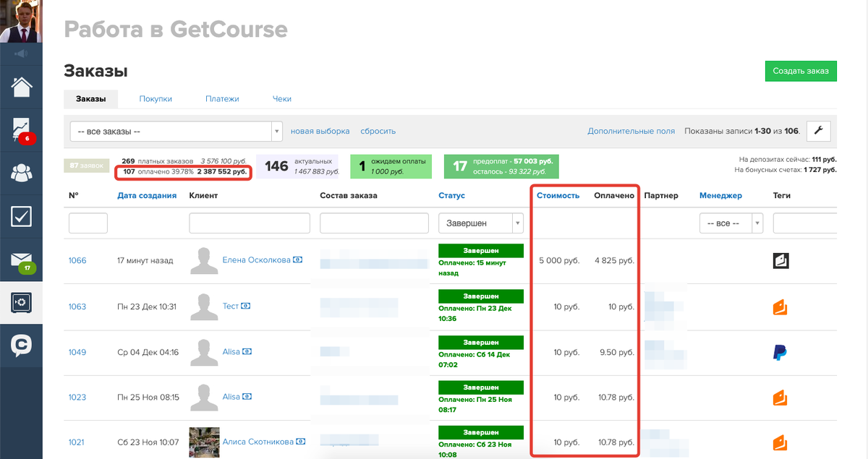Open order number 1063
The height and width of the screenshot is (459, 868).
point(77,306)
